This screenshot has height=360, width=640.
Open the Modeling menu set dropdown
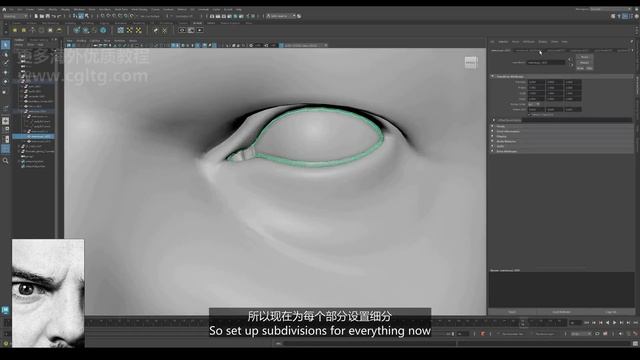click(x=15, y=16)
